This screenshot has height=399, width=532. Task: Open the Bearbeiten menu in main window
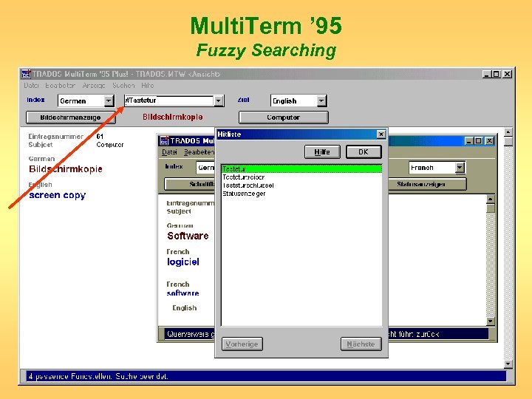coord(61,86)
